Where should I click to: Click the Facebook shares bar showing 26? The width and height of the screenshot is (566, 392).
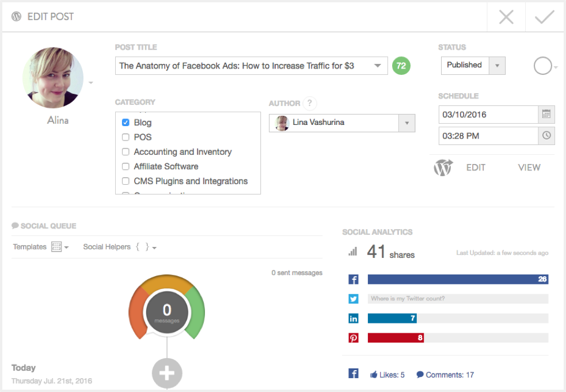coord(458,279)
